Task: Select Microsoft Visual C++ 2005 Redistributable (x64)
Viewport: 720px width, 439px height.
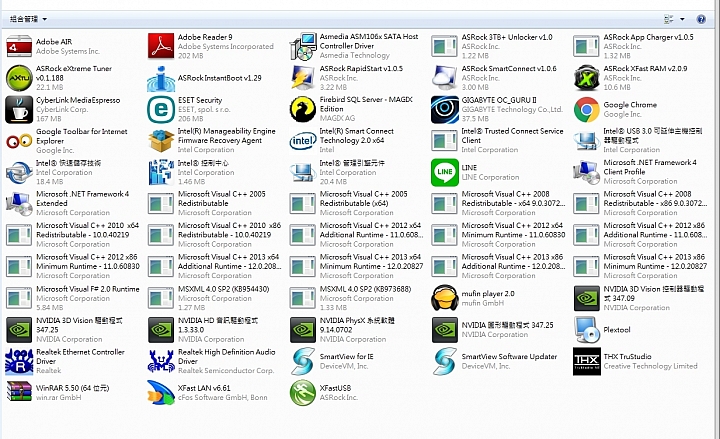Action: (349, 203)
